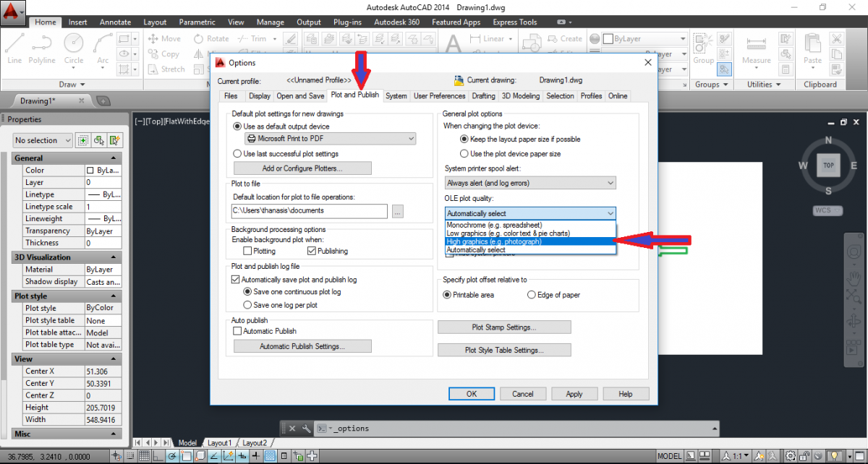Open System printer spool alert dropdown

pyautogui.click(x=530, y=183)
